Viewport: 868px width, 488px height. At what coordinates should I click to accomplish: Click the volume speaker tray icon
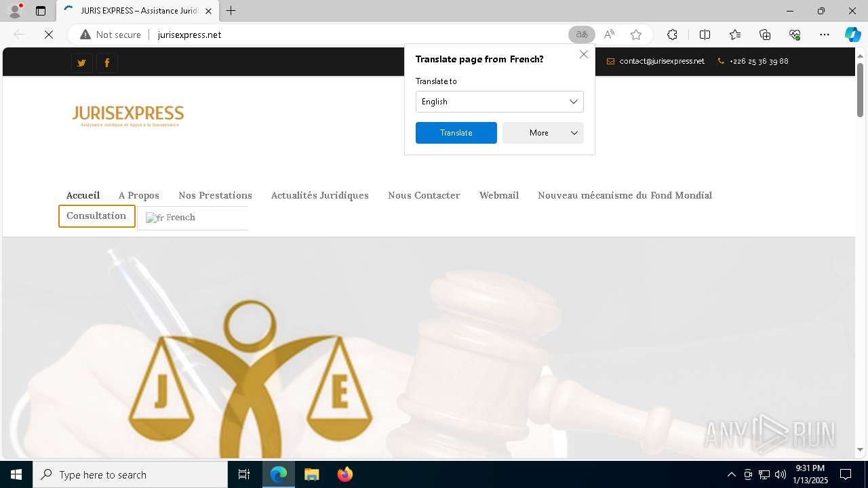(x=781, y=474)
